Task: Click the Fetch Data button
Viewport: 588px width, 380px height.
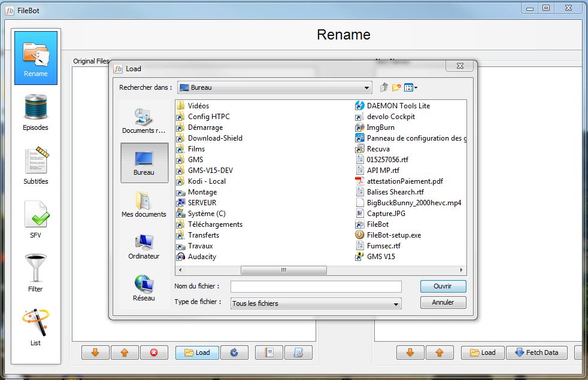Action: click(537, 352)
